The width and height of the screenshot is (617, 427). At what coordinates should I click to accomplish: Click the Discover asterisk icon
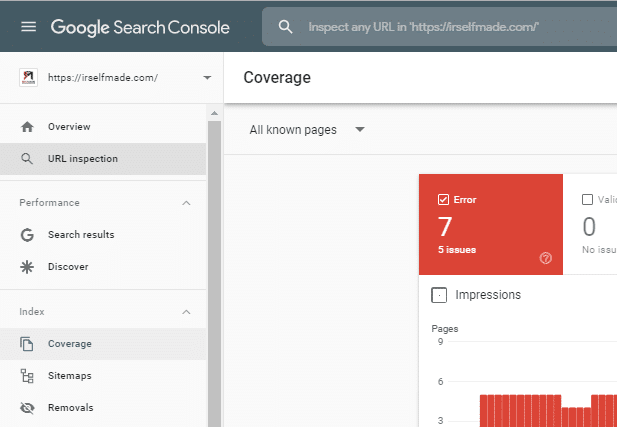tap(27, 267)
